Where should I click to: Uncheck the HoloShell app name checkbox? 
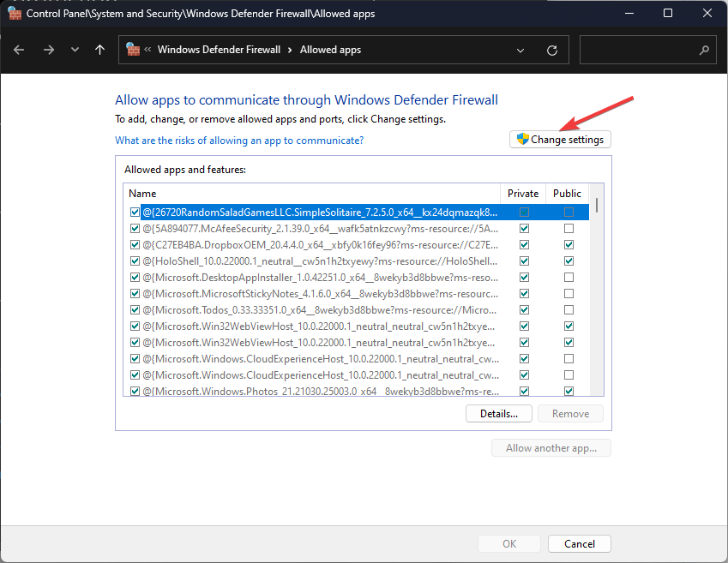coord(135,261)
